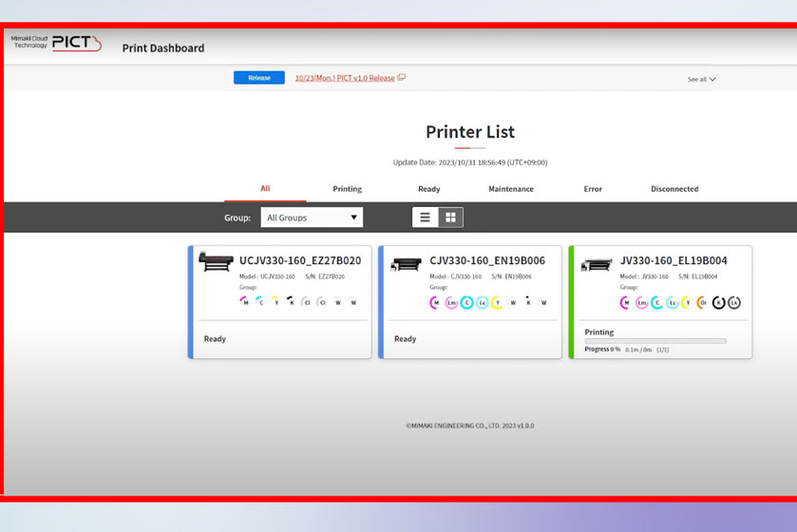Click the Update Date timestamp text
The height and width of the screenshot is (532, 797).
coord(470,162)
